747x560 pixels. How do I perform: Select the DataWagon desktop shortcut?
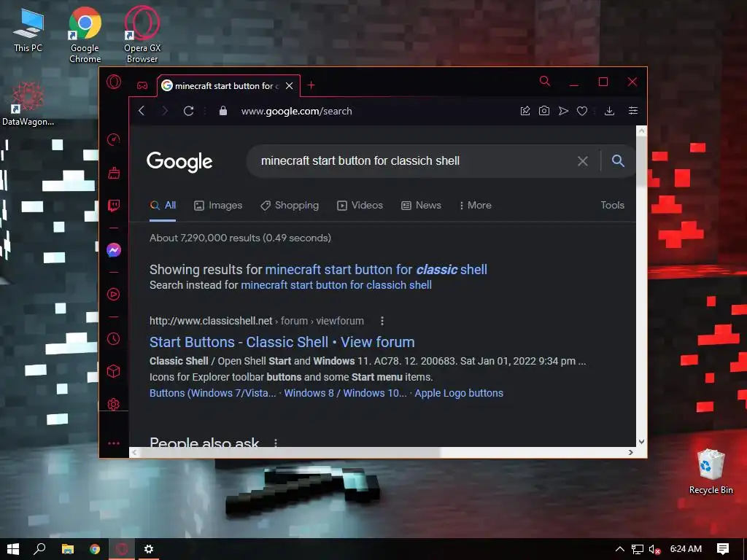28,104
